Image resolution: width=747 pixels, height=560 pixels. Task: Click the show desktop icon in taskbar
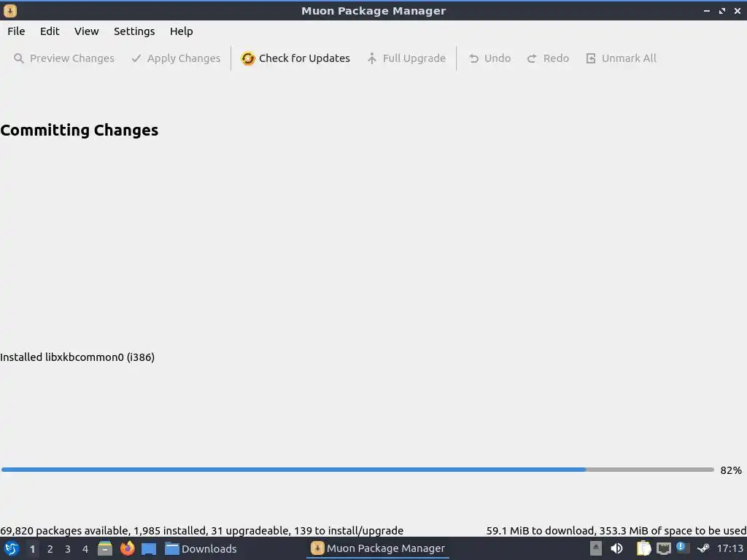coord(149,548)
